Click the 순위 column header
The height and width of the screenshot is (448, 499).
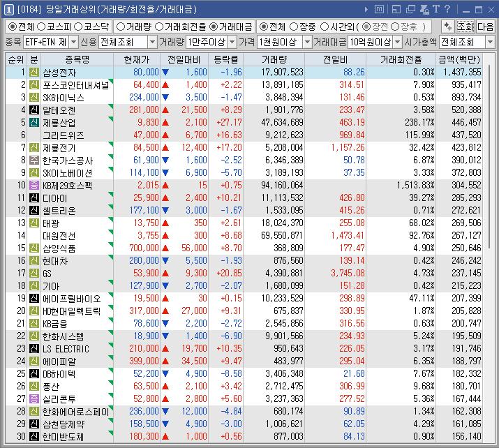(x=16, y=59)
